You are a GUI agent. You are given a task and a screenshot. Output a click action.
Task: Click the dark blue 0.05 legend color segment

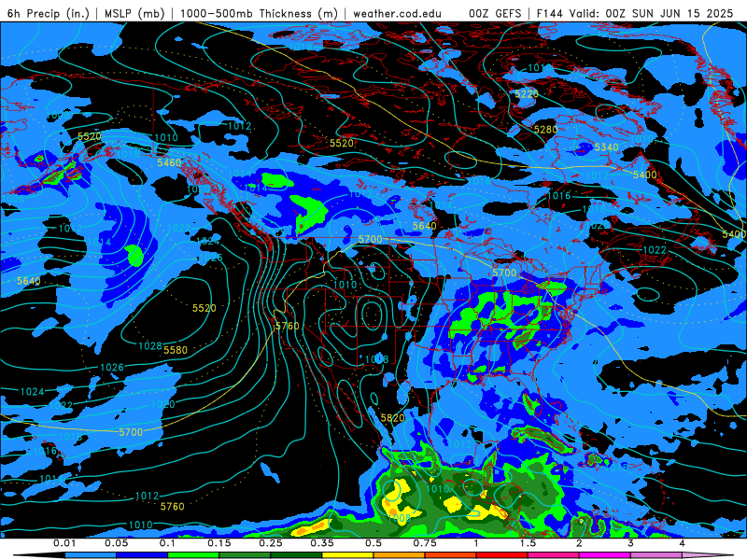tap(142, 555)
